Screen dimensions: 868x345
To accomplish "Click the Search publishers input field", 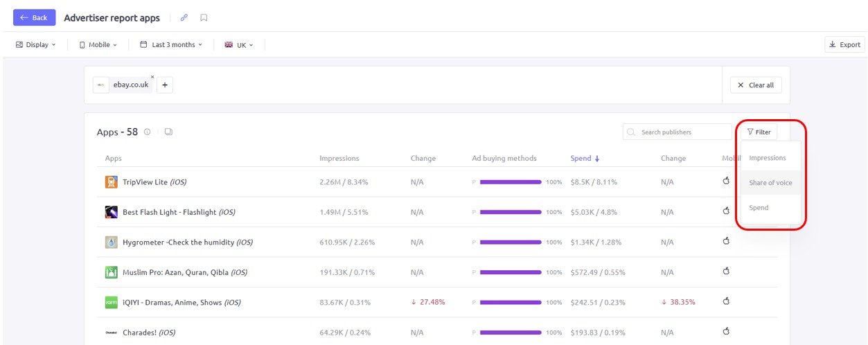I will click(682, 132).
